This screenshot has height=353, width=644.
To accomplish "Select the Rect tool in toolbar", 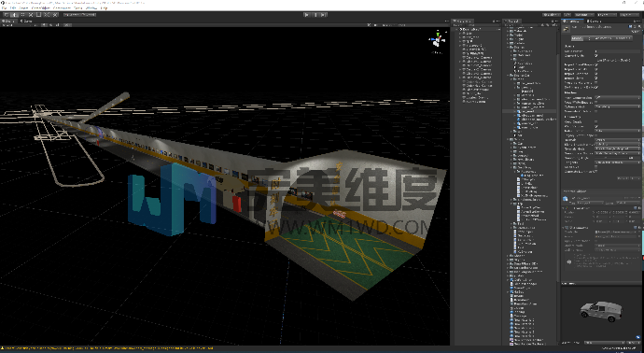I will coord(38,15).
